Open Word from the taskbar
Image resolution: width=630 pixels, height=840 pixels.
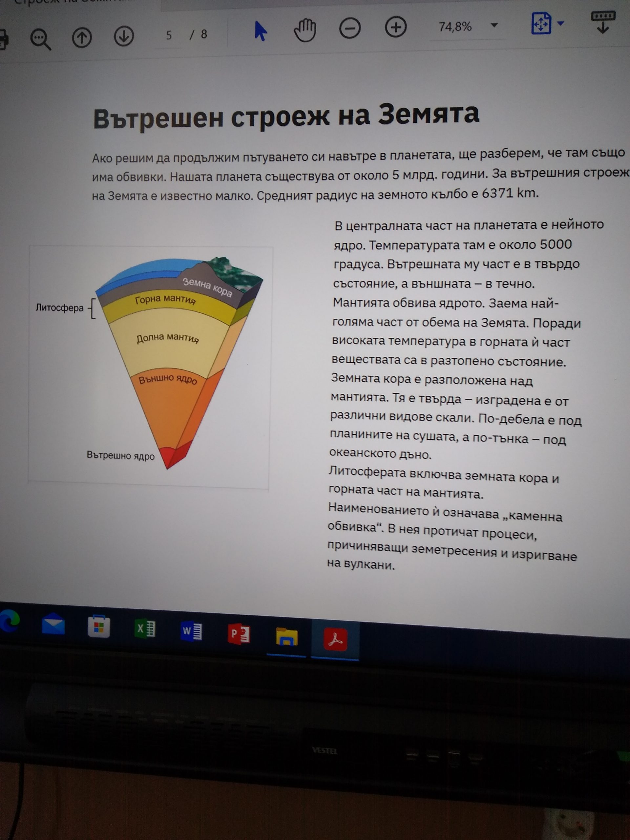pos(192,631)
